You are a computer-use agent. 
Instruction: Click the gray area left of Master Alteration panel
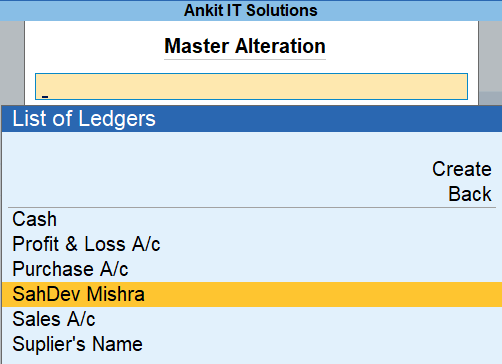tap(12, 63)
